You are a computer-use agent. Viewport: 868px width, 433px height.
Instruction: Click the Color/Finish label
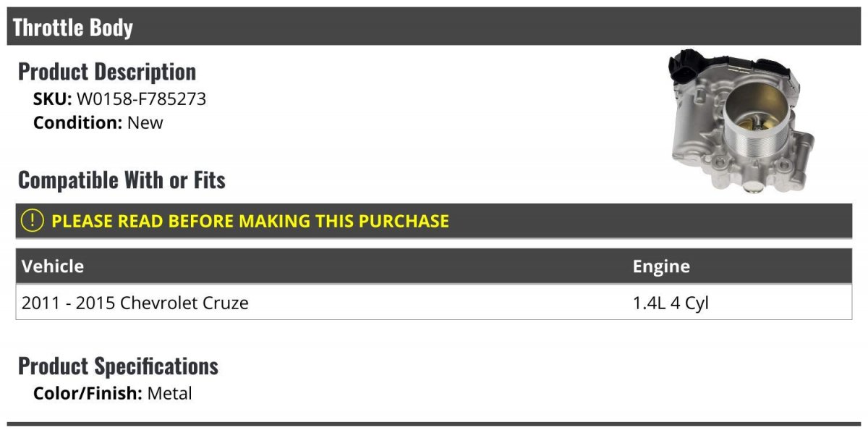(x=88, y=394)
